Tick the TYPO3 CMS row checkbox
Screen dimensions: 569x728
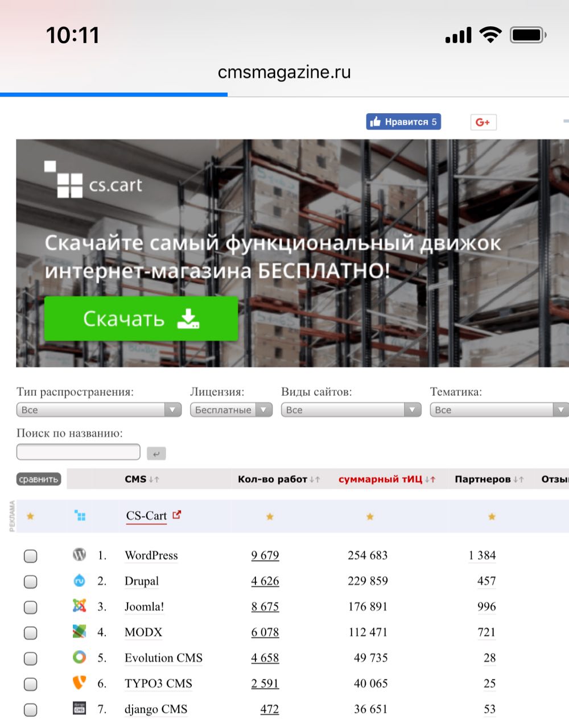(31, 684)
